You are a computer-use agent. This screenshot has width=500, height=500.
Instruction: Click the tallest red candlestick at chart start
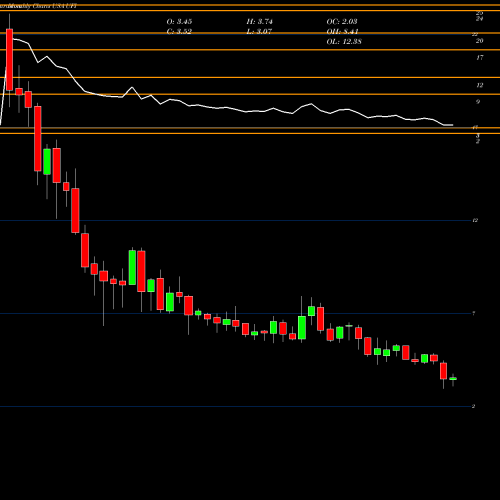(x=9, y=60)
